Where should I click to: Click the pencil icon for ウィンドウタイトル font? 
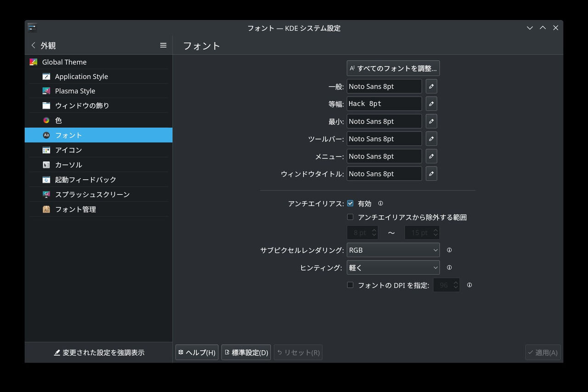click(431, 173)
